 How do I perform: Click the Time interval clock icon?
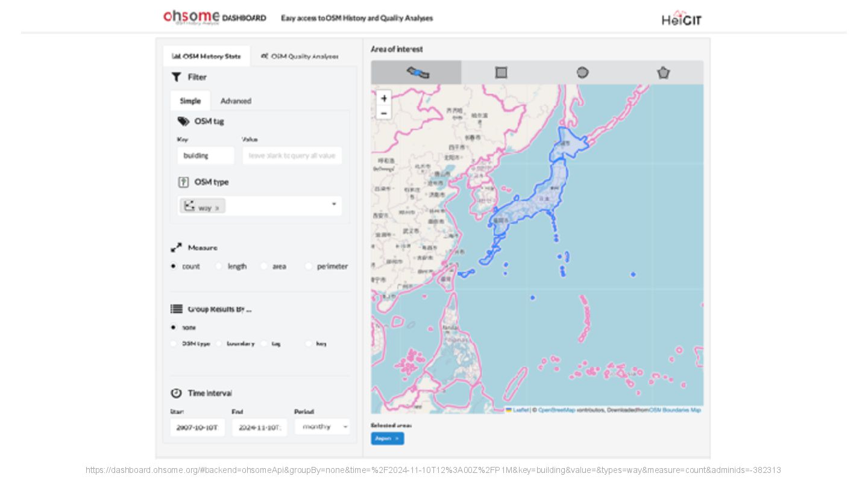click(x=176, y=393)
